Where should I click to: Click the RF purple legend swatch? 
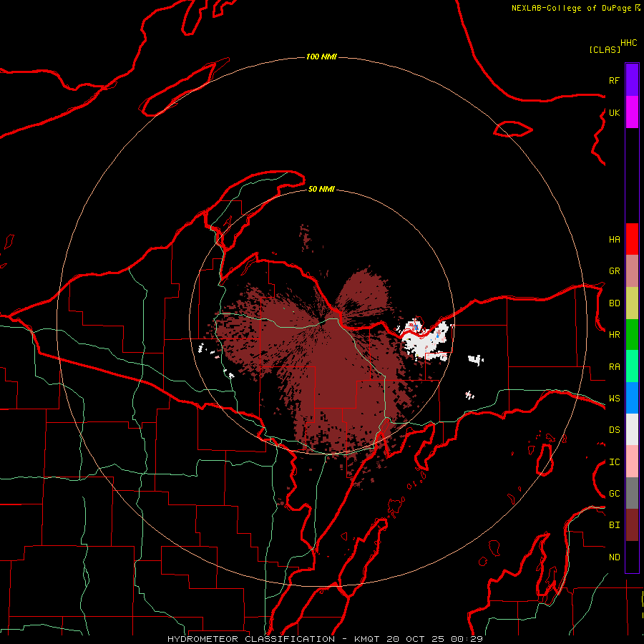(632, 79)
